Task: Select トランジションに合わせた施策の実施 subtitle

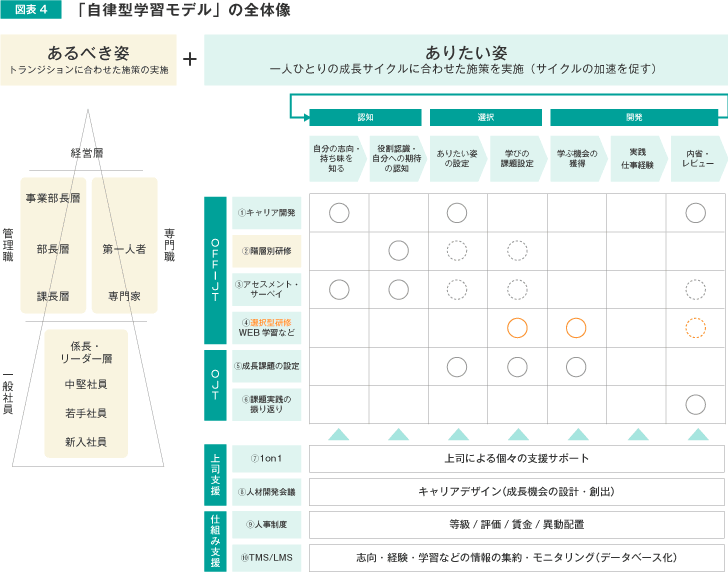Action: (89, 70)
